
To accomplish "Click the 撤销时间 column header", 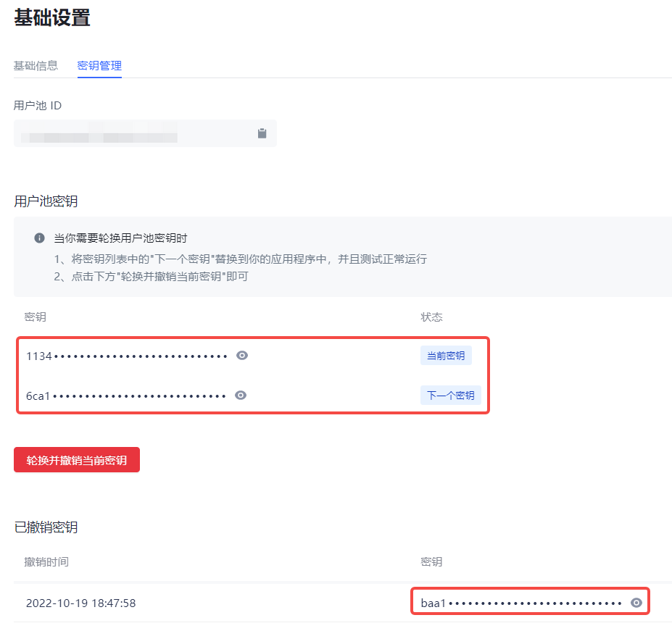I will [x=46, y=562].
